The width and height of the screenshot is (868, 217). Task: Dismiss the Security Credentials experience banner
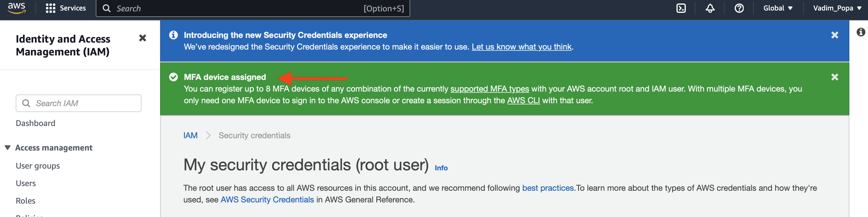[x=835, y=35]
